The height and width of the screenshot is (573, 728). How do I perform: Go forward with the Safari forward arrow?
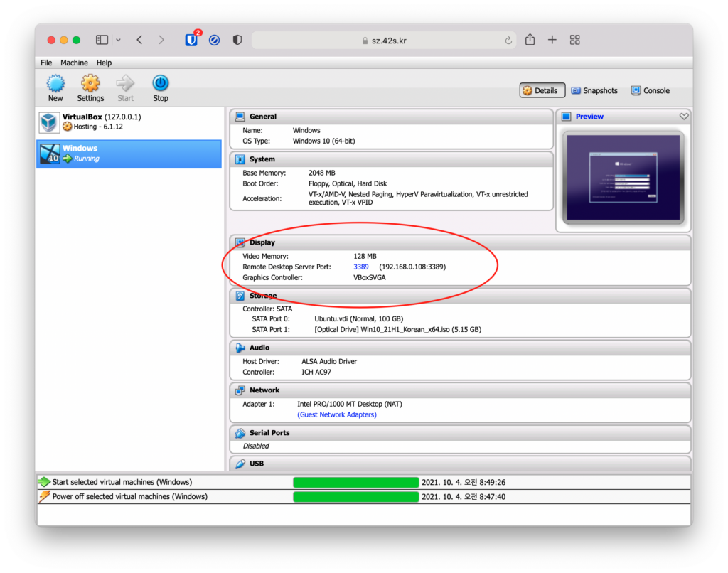pos(161,40)
